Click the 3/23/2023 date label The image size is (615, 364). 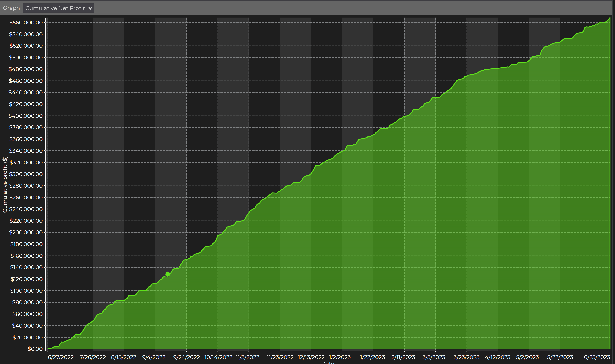point(467,357)
